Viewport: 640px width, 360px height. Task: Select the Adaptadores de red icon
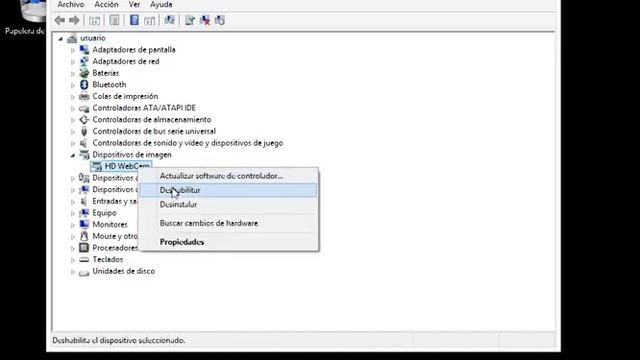(x=84, y=61)
